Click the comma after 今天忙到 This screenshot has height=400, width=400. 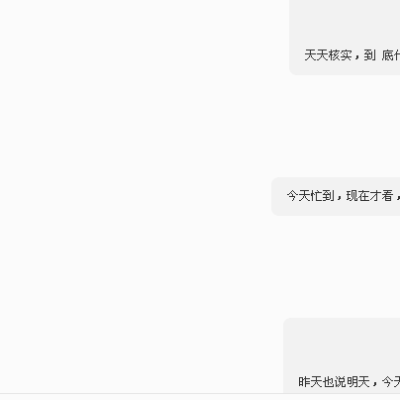point(340,199)
